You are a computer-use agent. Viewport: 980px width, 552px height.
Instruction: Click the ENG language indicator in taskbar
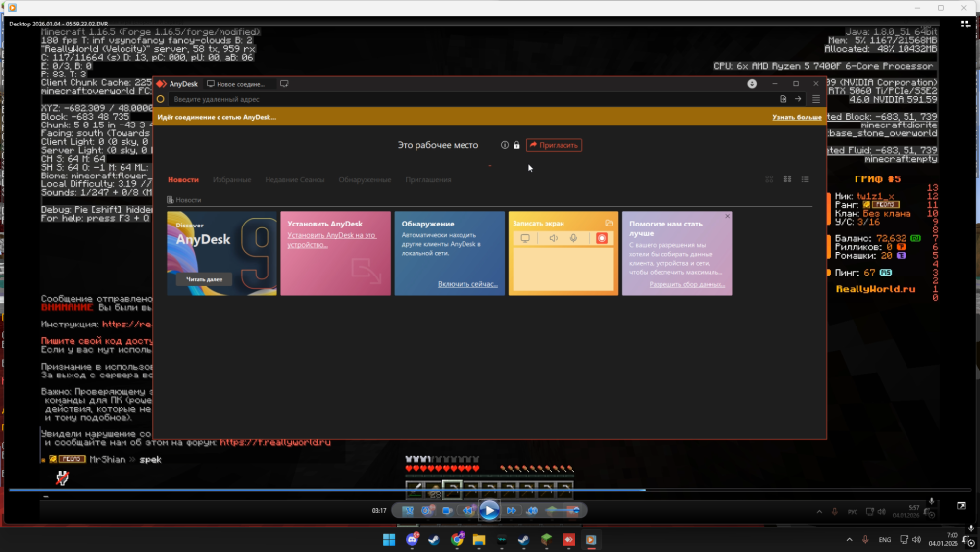coord(884,539)
